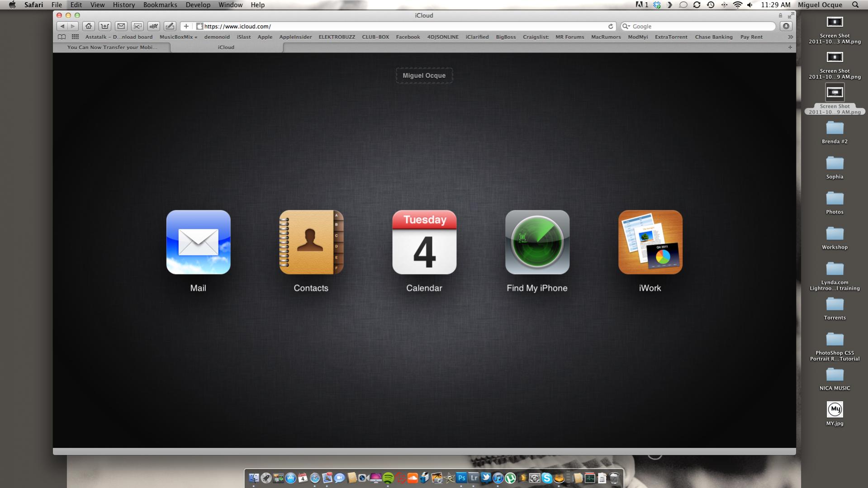The height and width of the screenshot is (488, 868).
Task: Go forward with Safari's forward arrow
Action: pyautogui.click(x=73, y=26)
